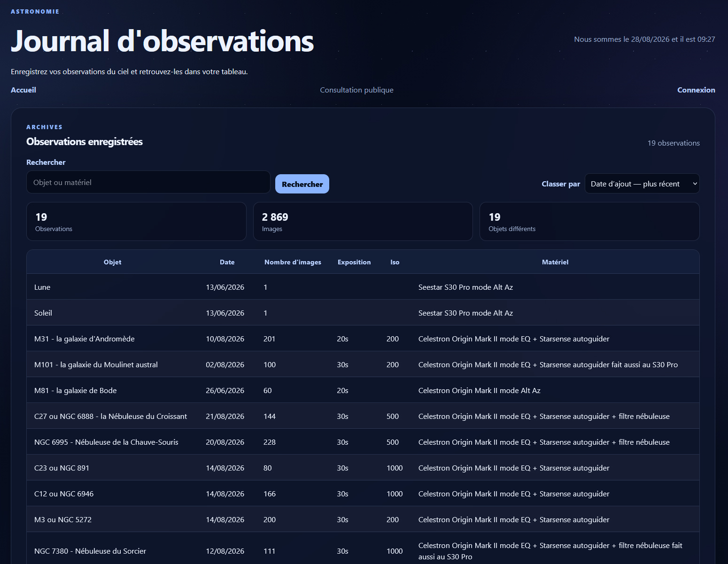
Task: Click 'M81 - la galaxie de Bode'
Action: pyautogui.click(x=76, y=390)
